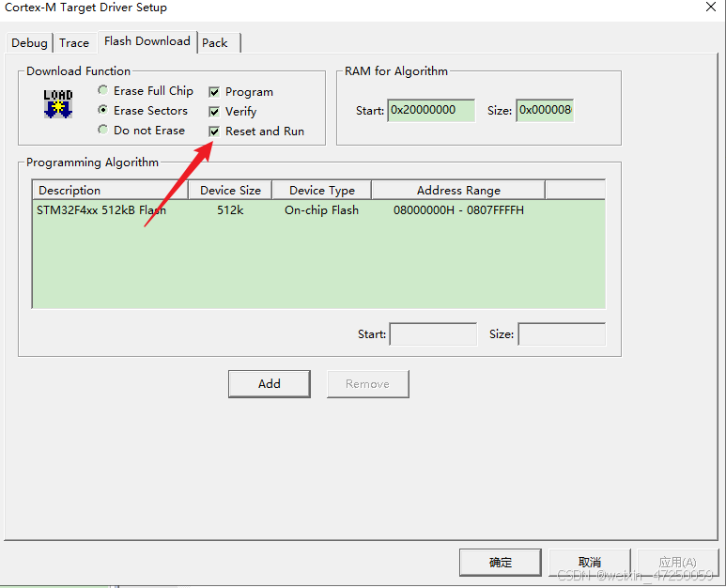726x588 pixels.
Task: Click the 512k device size cell
Action: (x=230, y=210)
